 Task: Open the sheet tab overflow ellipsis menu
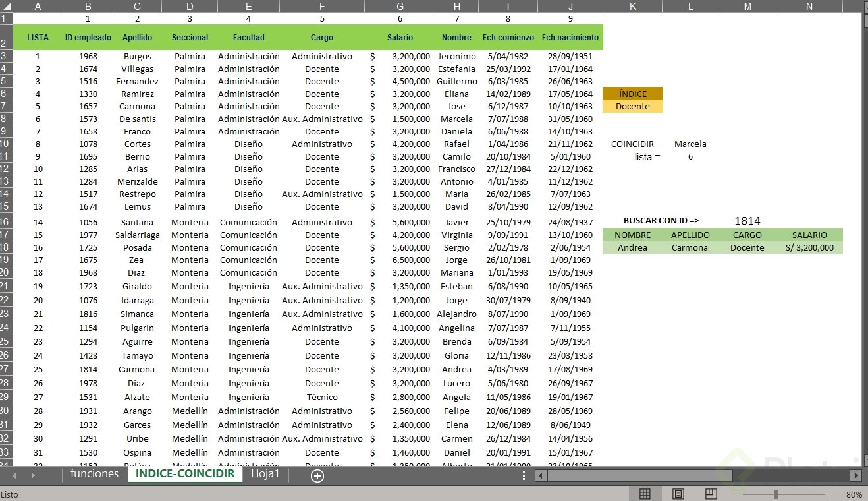tap(524, 475)
